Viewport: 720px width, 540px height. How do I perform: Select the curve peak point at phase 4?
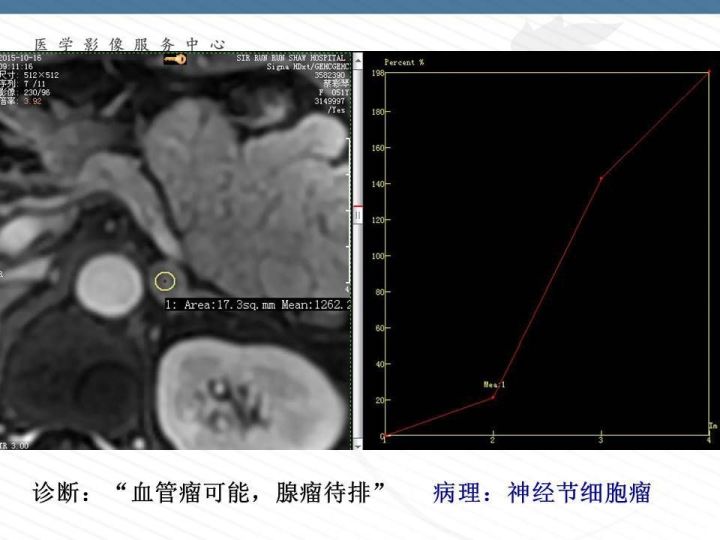coord(709,72)
